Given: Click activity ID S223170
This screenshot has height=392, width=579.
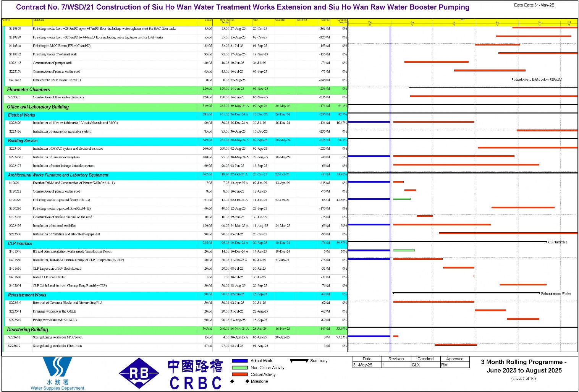Looking at the screenshot, I should [x=15, y=71].
